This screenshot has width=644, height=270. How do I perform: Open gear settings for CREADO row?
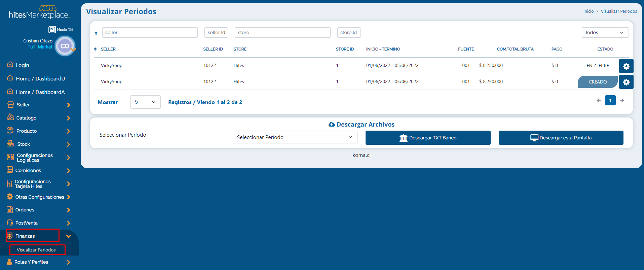coord(626,82)
